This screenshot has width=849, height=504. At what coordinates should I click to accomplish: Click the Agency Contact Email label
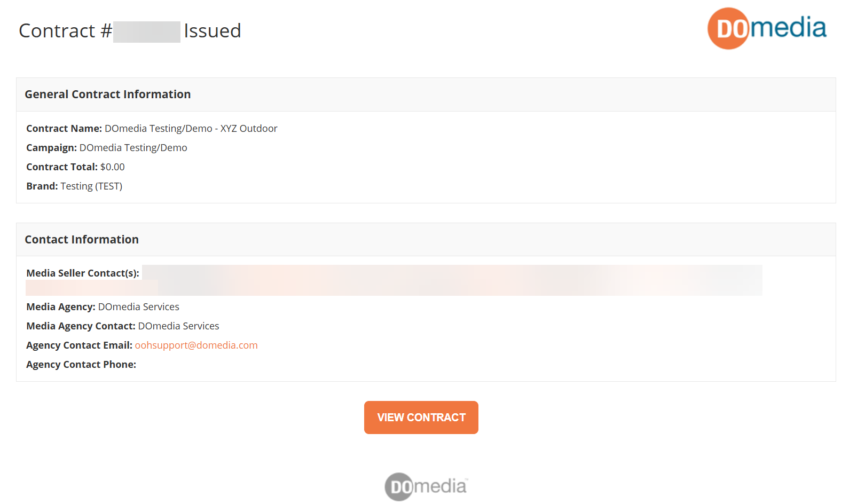[x=79, y=345]
